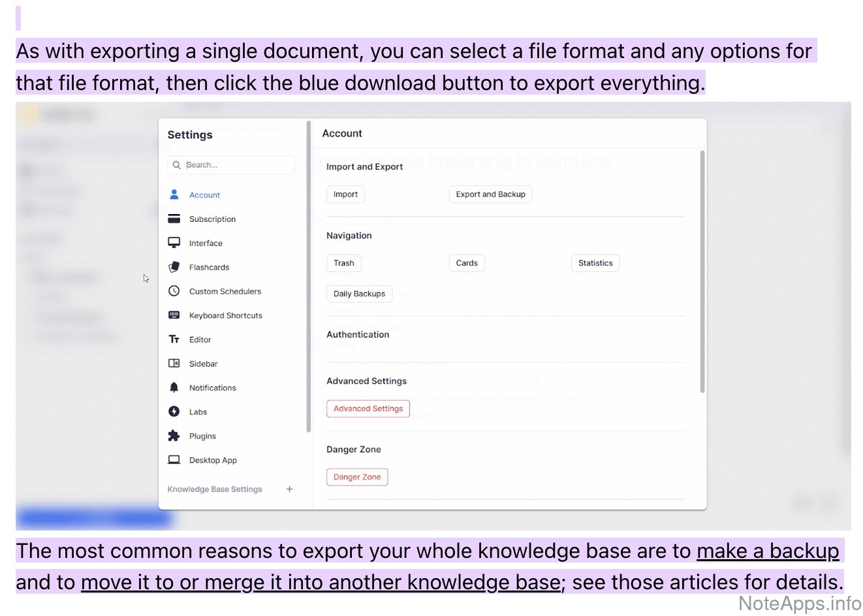This screenshot has width=863, height=616.
Task: Click the Flashcards icon in settings
Action: coord(174,267)
